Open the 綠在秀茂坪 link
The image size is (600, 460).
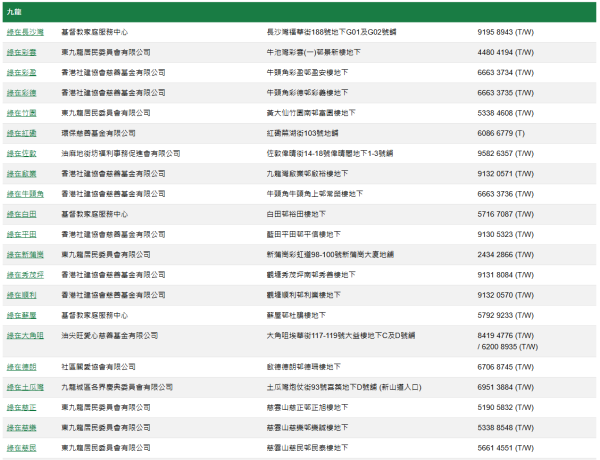(x=25, y=275)
